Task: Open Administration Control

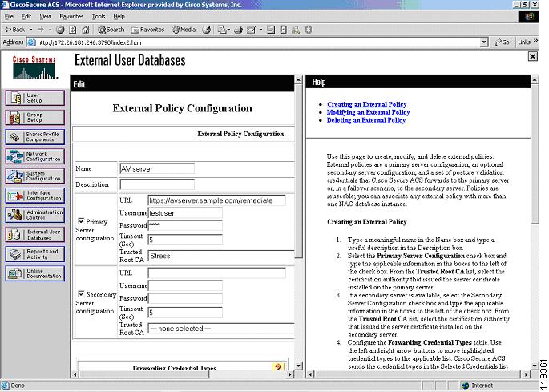Action: (x=34, y=215)
